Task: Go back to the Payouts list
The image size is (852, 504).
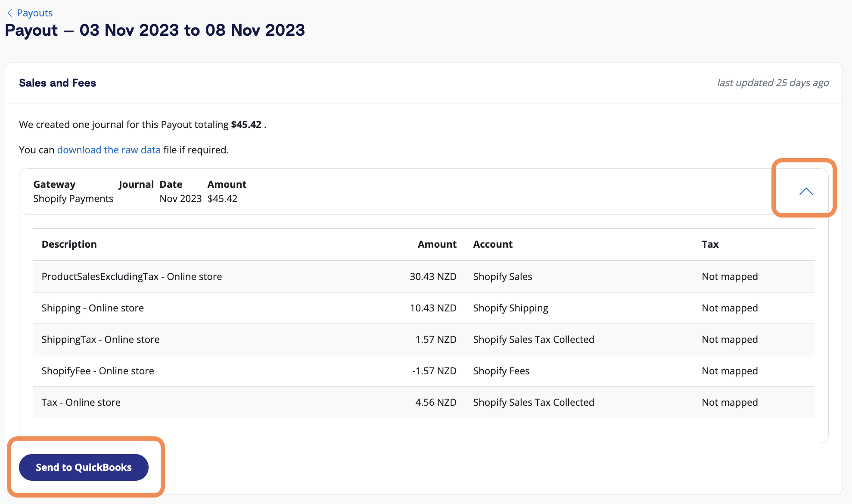Action: [x=34, y=13]
